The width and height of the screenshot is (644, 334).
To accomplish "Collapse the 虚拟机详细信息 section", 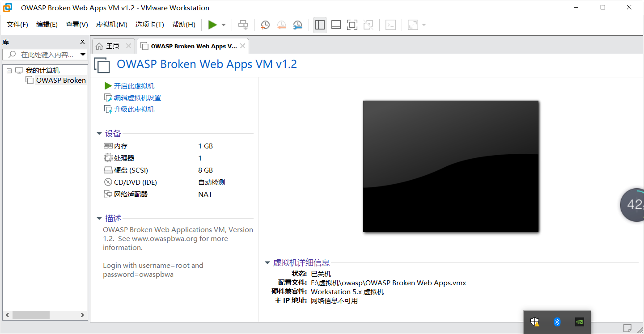I will tap(267, 263).
